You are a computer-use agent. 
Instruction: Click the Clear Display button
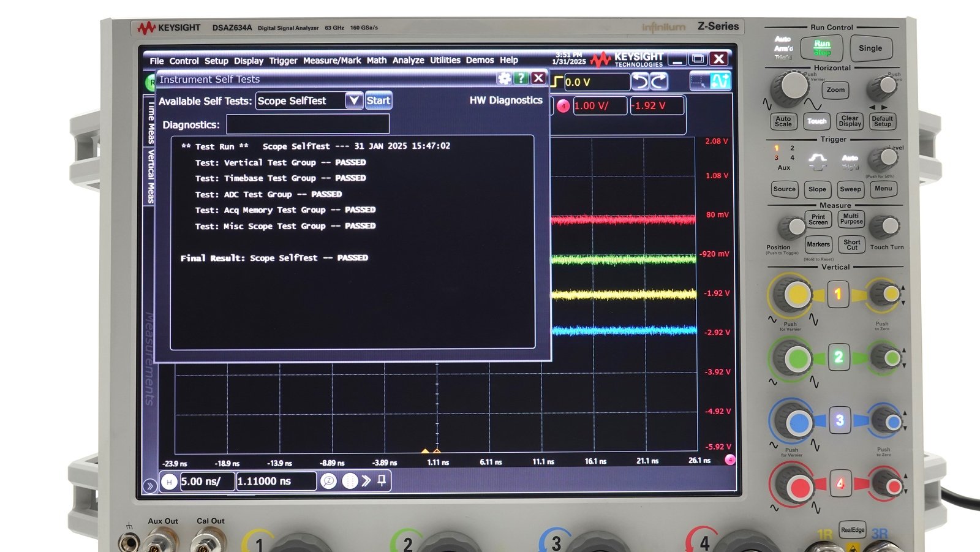(850, 121)
